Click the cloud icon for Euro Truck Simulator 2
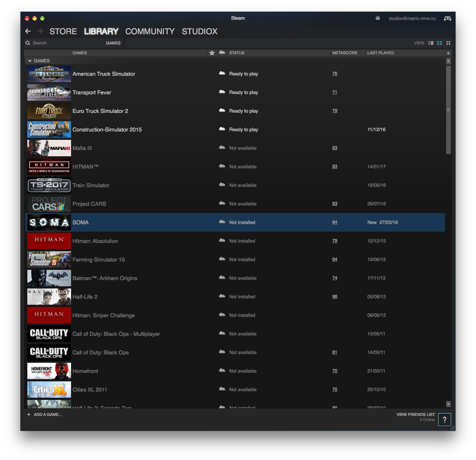Image resolution: width=476 pixels, height=460 pixels. (x=222, y=110)
